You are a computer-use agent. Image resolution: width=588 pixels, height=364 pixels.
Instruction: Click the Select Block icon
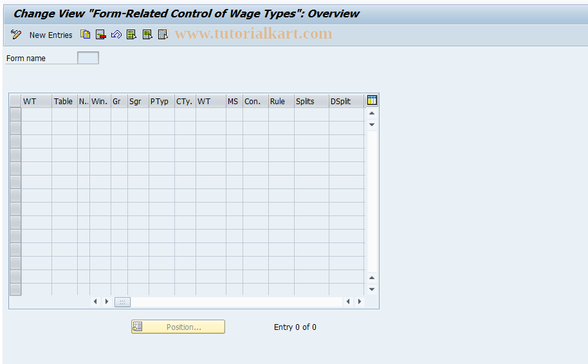147,35
